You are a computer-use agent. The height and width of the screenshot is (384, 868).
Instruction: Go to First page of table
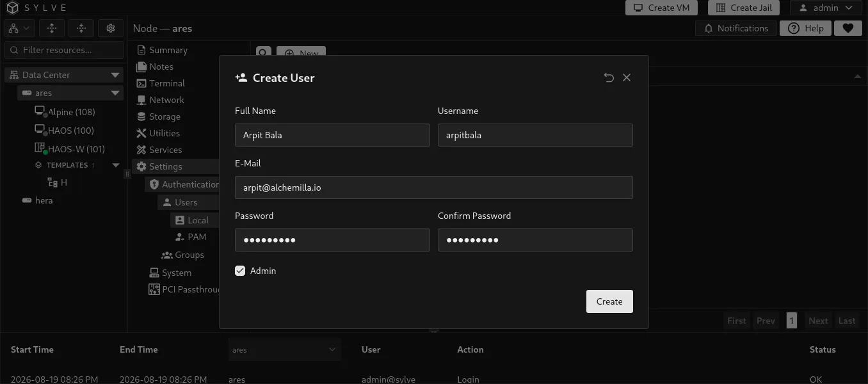737,321
